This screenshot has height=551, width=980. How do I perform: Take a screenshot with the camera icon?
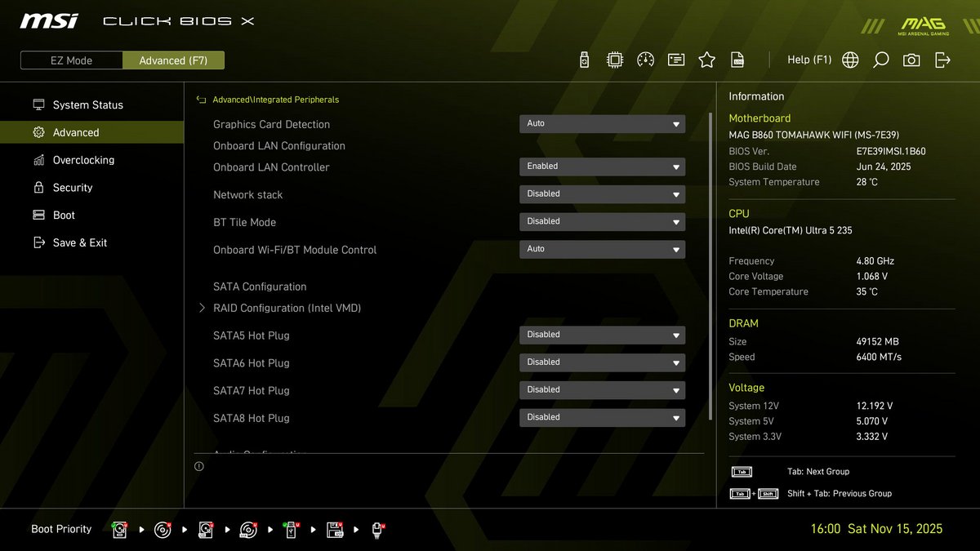(911, 60)
